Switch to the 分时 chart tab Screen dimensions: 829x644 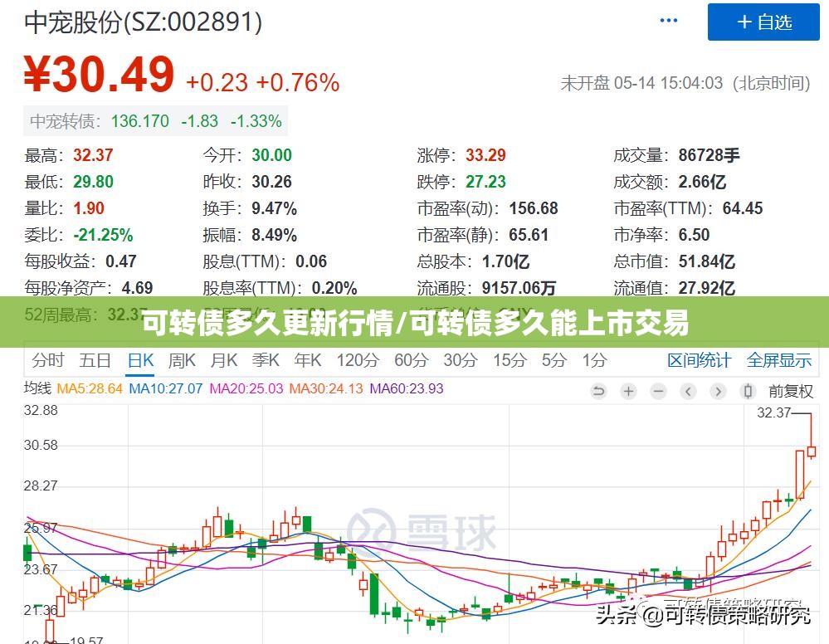[x=47, y=361]
